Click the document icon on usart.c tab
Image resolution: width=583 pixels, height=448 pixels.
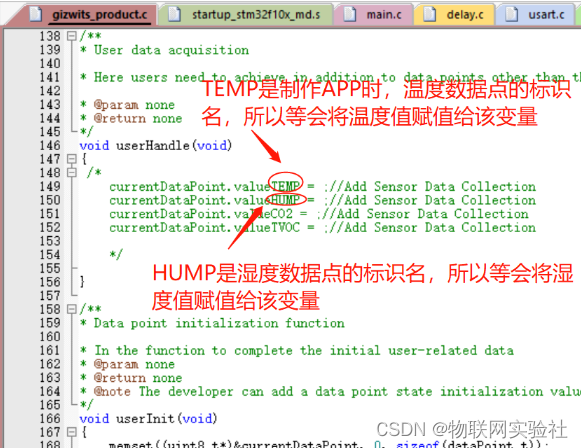(512, 14)
